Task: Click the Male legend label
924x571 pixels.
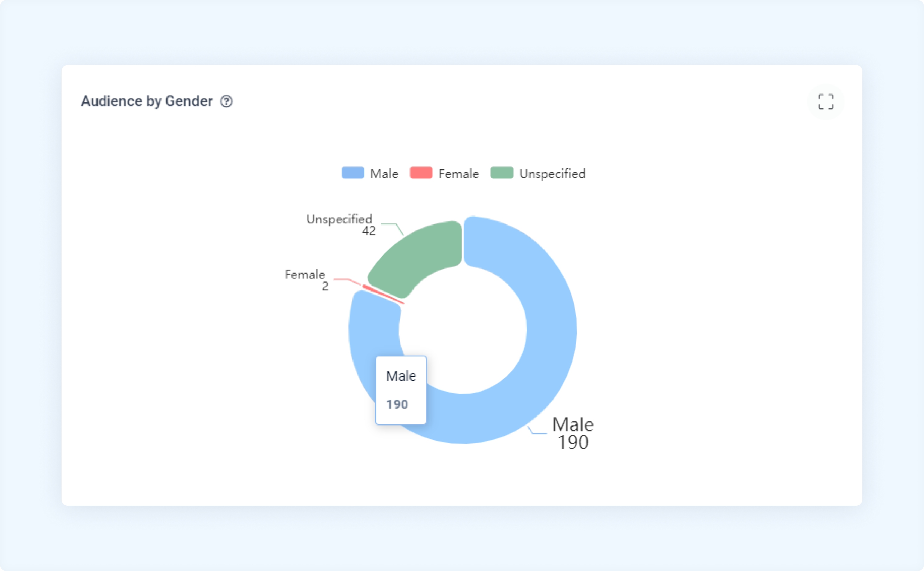Action: point(384,174)
